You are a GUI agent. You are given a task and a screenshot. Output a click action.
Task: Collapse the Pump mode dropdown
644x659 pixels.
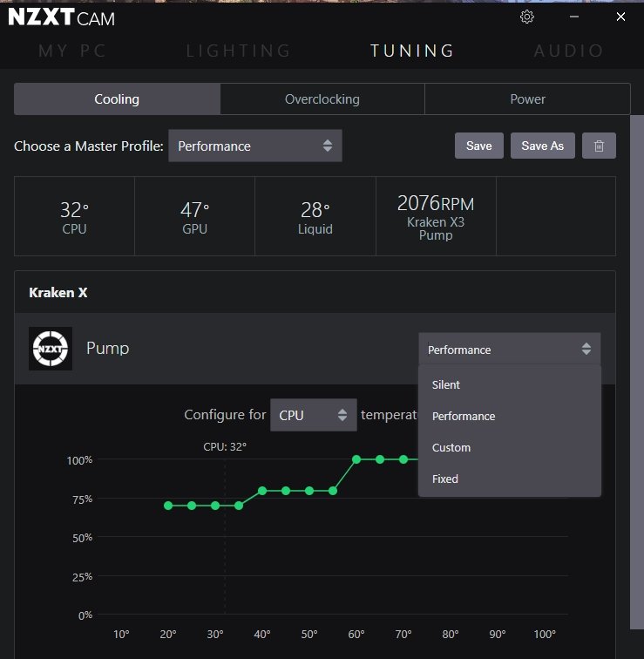510,350
